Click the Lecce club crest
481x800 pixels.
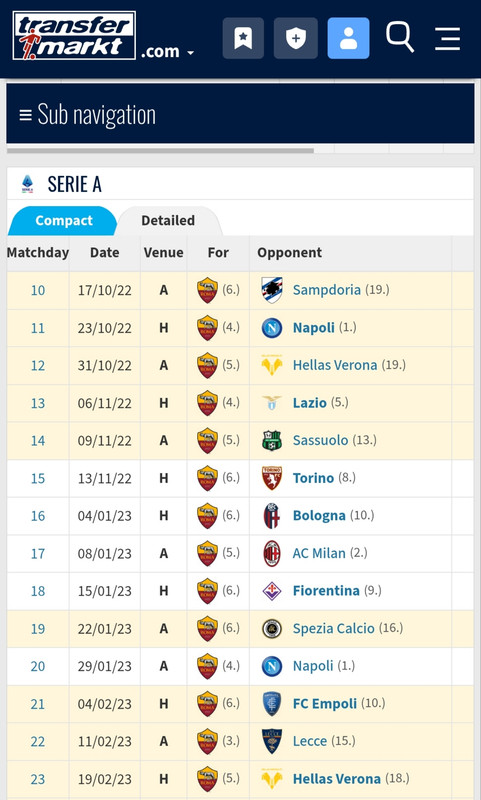272,741
